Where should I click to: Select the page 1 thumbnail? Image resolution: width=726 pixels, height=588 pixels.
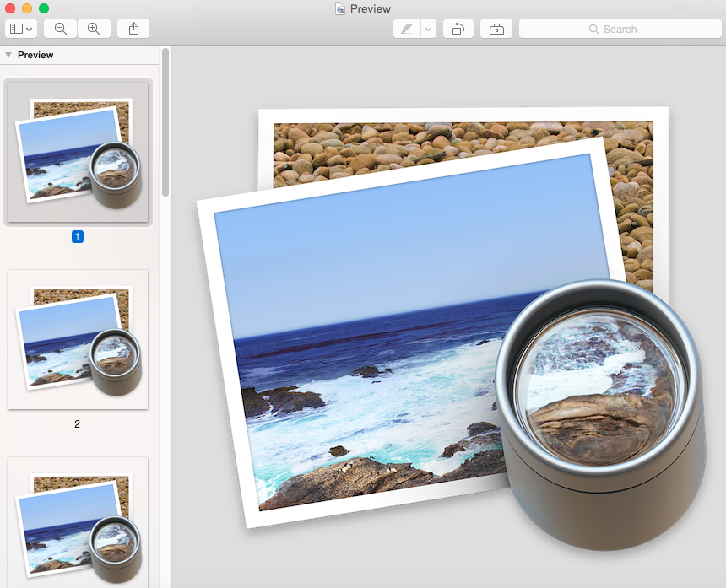pos(78,153)
